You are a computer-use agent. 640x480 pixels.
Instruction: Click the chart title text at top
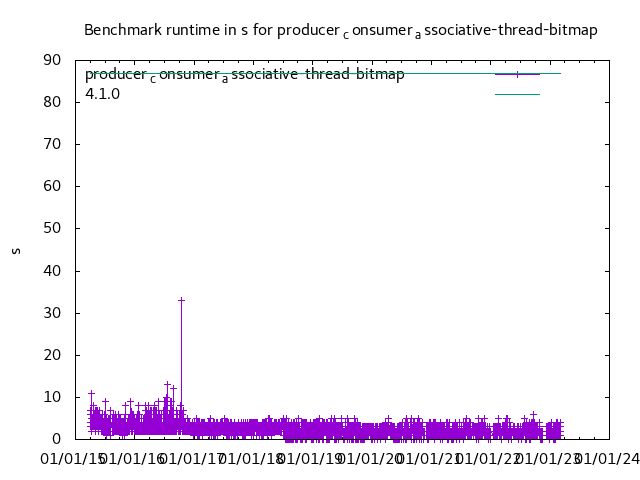pos(340,30)
